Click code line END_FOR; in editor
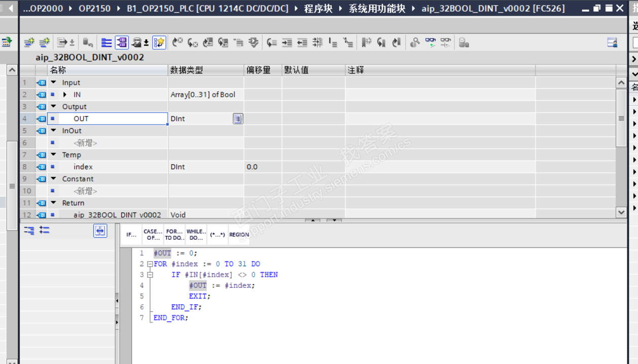 click(x=171, y=318)
